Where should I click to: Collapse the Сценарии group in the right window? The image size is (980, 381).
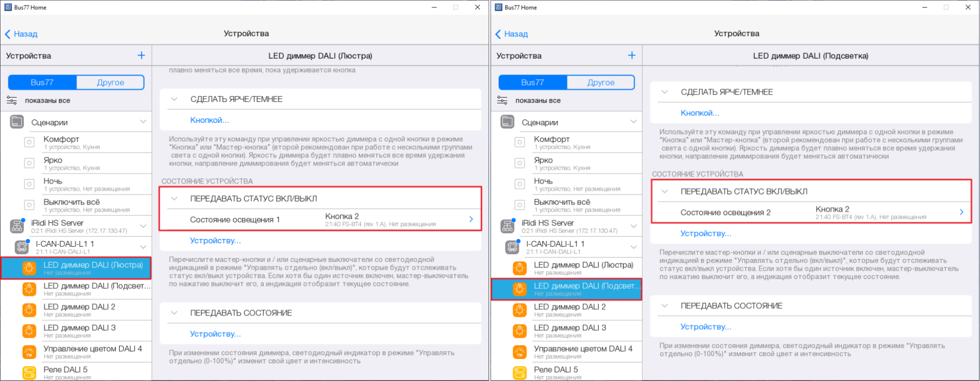pyautogui.click(x=633, y=121)
